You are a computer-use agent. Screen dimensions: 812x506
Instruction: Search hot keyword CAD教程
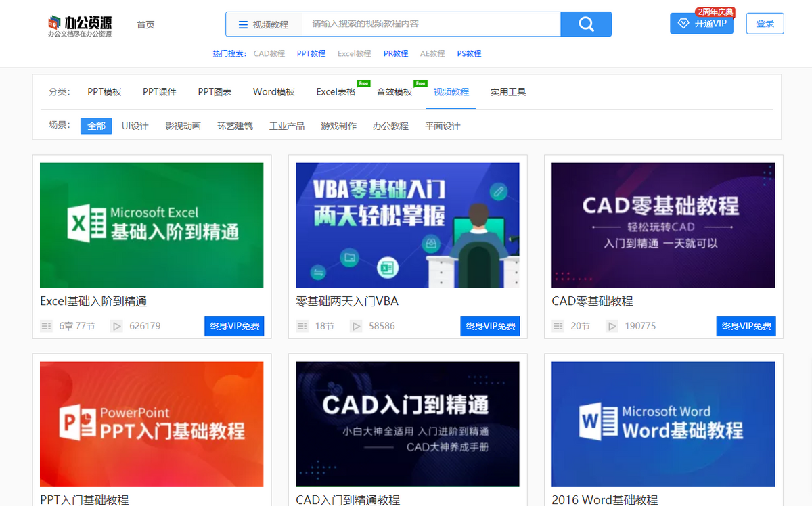269,53
